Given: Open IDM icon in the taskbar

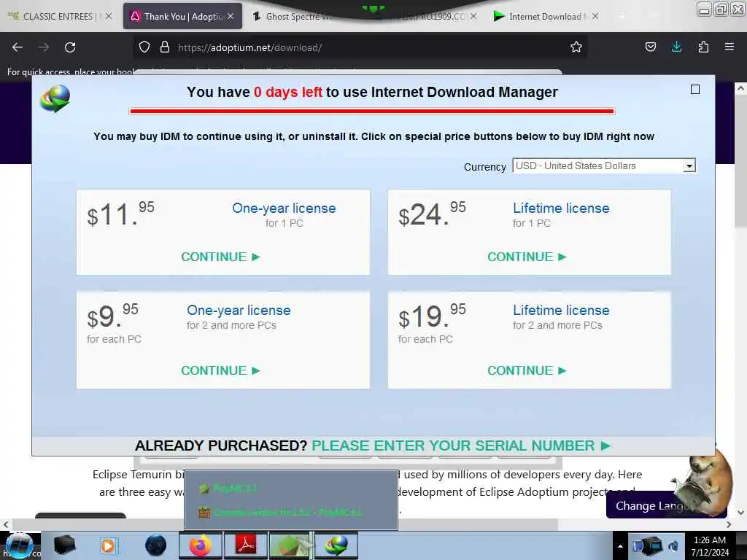Looking at the screenshot, I should [x=336, y=545].
